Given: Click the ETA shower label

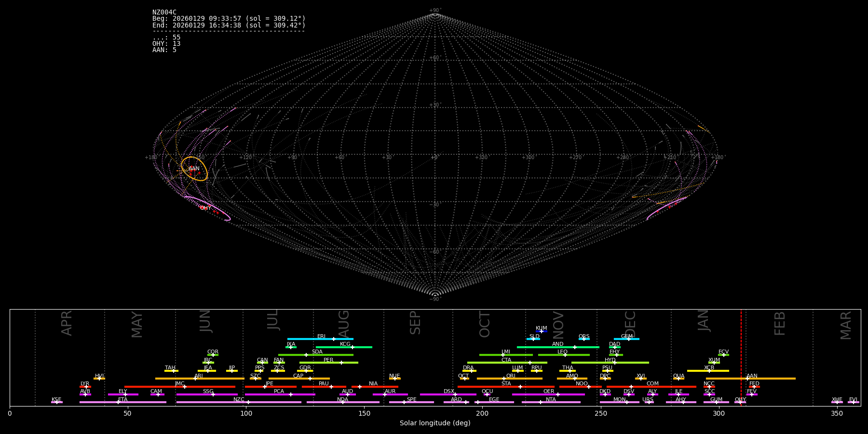Looking at the screenshot, I should (x=123, y=399).
